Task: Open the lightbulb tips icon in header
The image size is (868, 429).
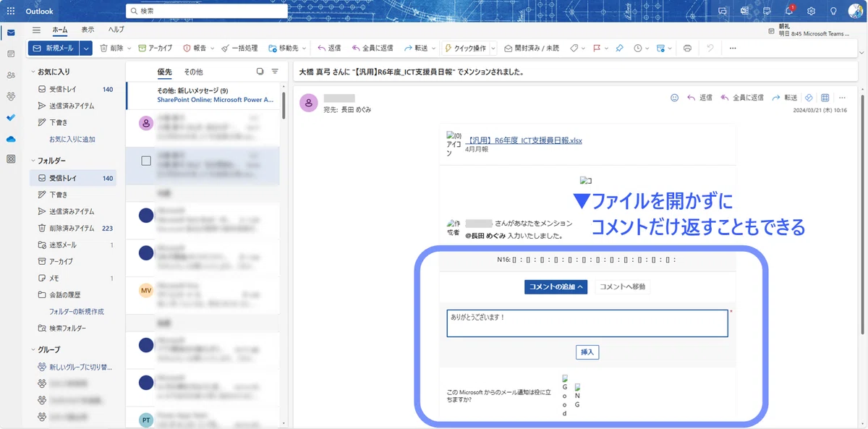Action: coord(833,11)
